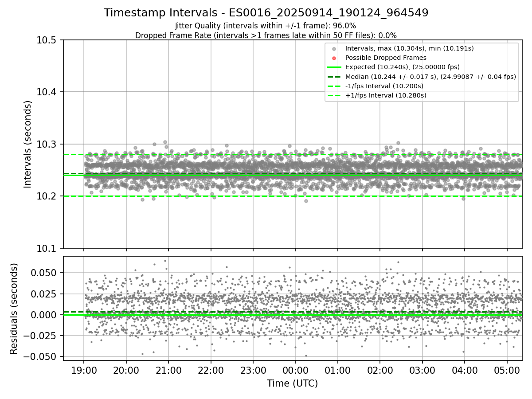Click the 'Time (UTC)' x-axis label
The height and width of the screenshot is (399, 532).
tap(292, 383)
